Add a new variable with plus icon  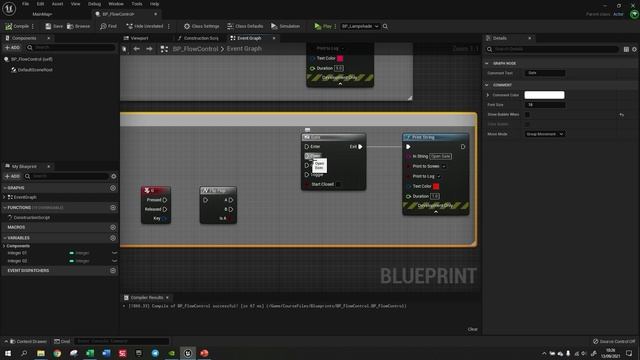click(x=113, y=238)
